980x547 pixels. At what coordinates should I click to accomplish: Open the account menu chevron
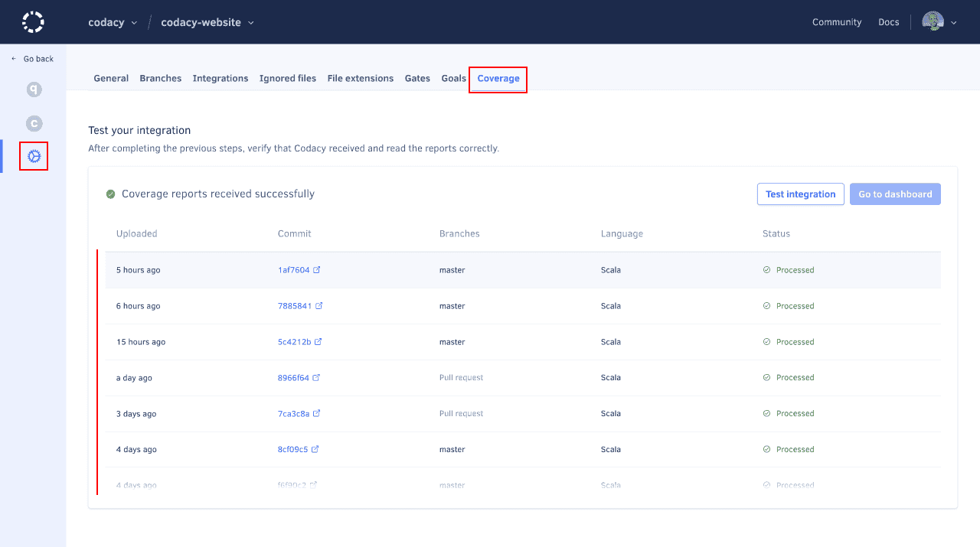point(954,23)
